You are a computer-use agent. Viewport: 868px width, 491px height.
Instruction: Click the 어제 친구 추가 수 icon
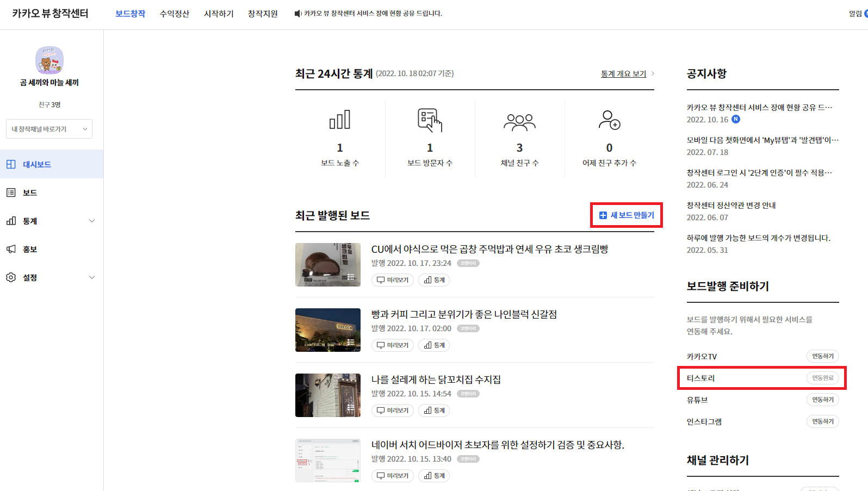tap(610, 120)
